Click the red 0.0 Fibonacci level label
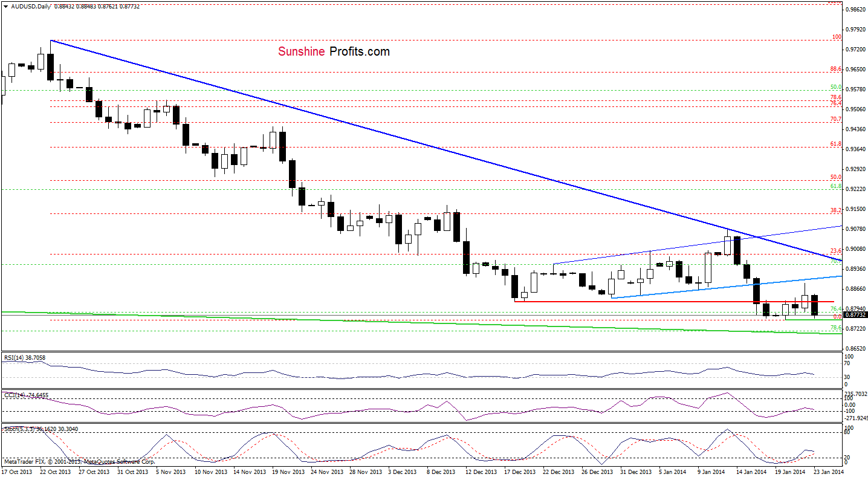 (x=838, y=316)
